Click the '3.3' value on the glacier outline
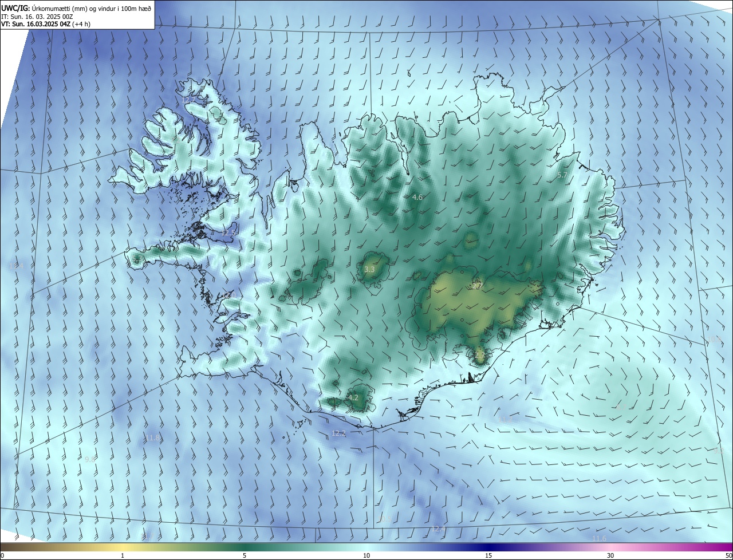Image resolution: width=733 pixels, height=560 pixels. [x=369, y=269]
